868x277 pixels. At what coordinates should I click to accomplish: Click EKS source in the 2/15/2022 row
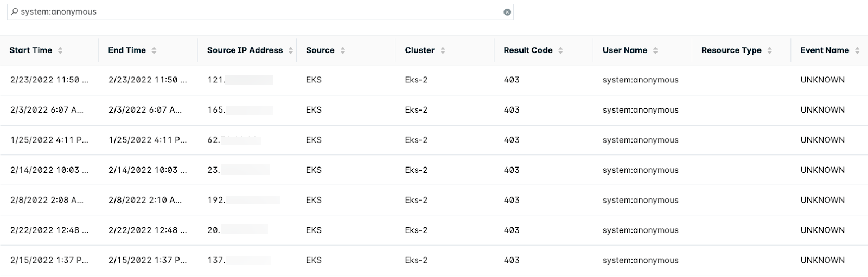pyautogui.click(x=314, y=260)
